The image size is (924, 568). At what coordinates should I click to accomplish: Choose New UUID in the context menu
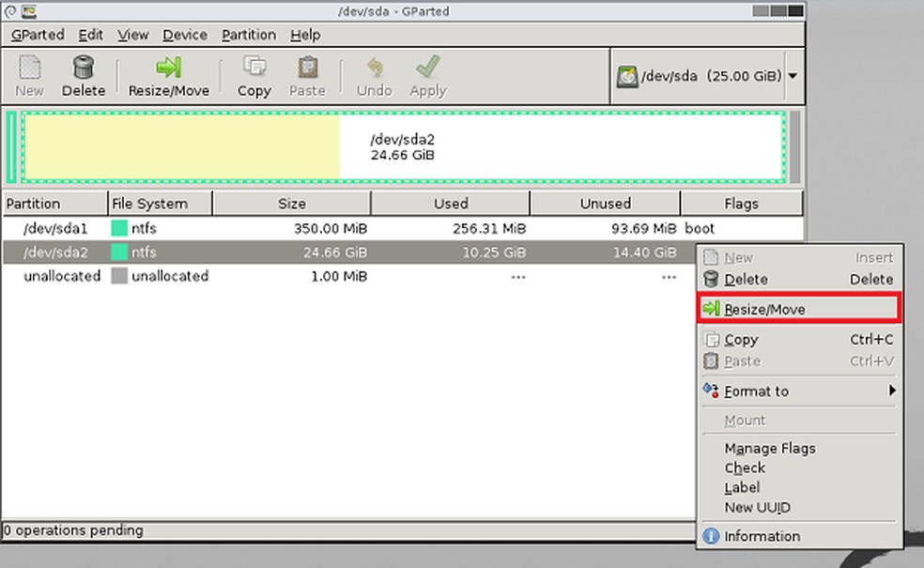798,507
